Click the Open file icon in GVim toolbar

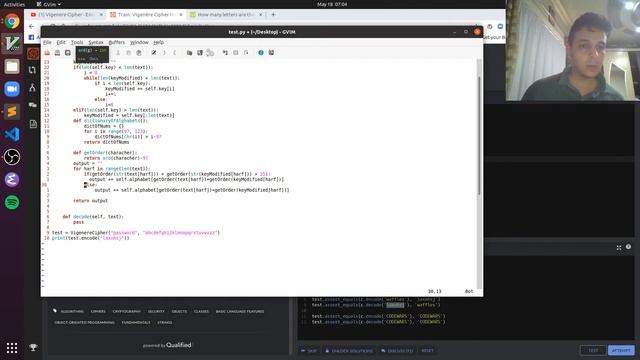47,53
